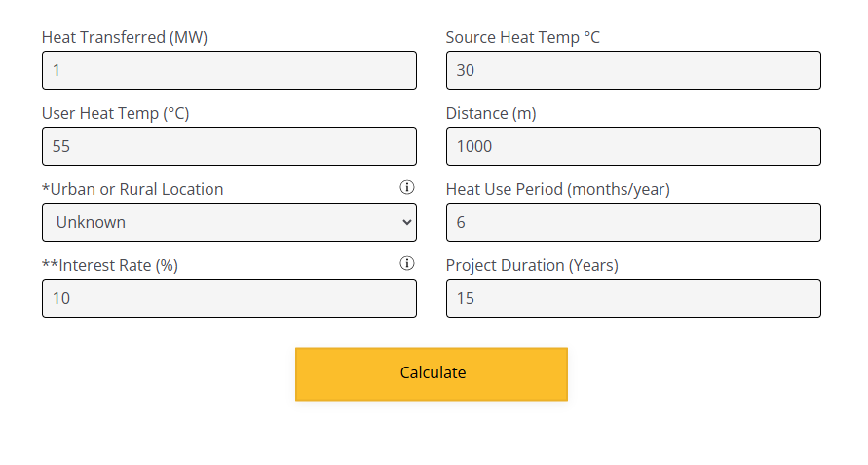Select the Distance input box containing 1000
868x465 pixels.
click(x=633, y=146)
